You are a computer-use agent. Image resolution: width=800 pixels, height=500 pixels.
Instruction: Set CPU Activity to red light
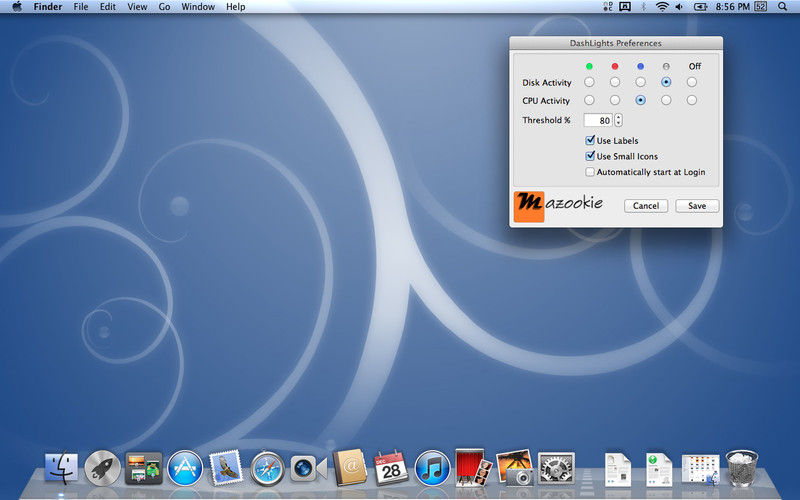click(615, 101)
